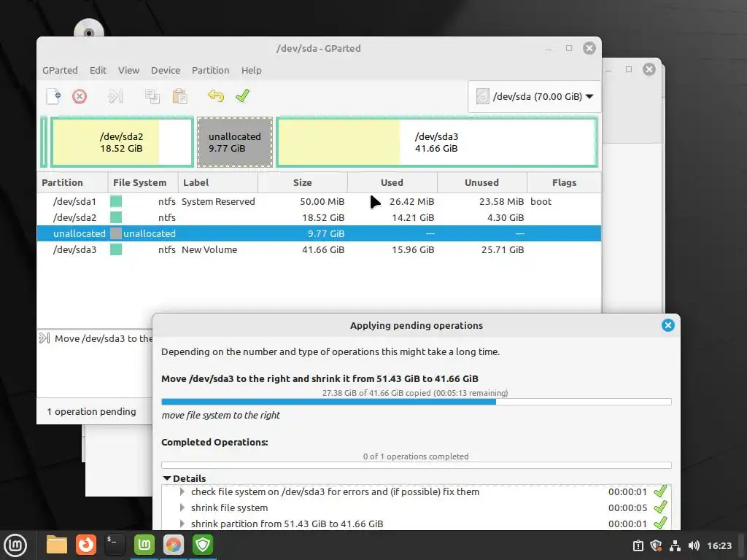This screenshot has width=747, height=560.
Task: Select /dev/sda3 block in the disk map
Action: click(437, 142)
